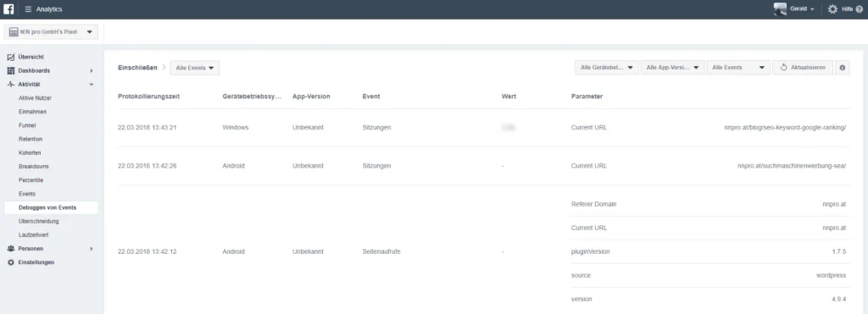Click URL nnpro.at/suchmaschinenwerbung-sea/
The width and height of the screenshot is (868, 314).
click(792, 166)
